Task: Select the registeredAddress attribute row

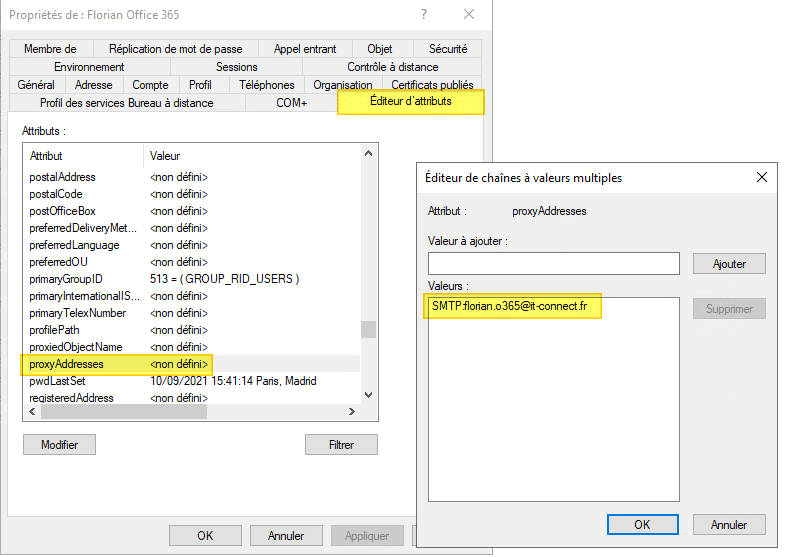Action: [x=192, y=398]
